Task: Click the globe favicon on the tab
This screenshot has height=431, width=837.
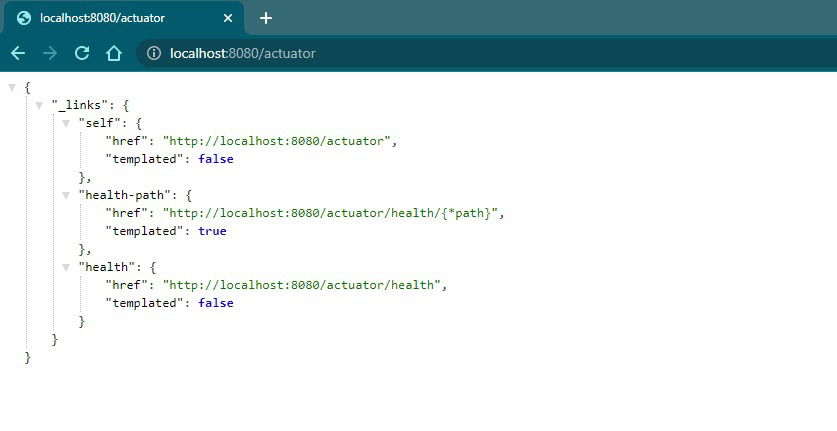Action: pyautogui.click(x=24, y=18)
